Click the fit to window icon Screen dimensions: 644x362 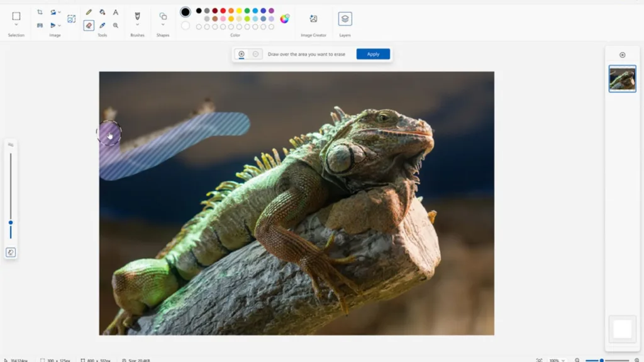[539, 360]
